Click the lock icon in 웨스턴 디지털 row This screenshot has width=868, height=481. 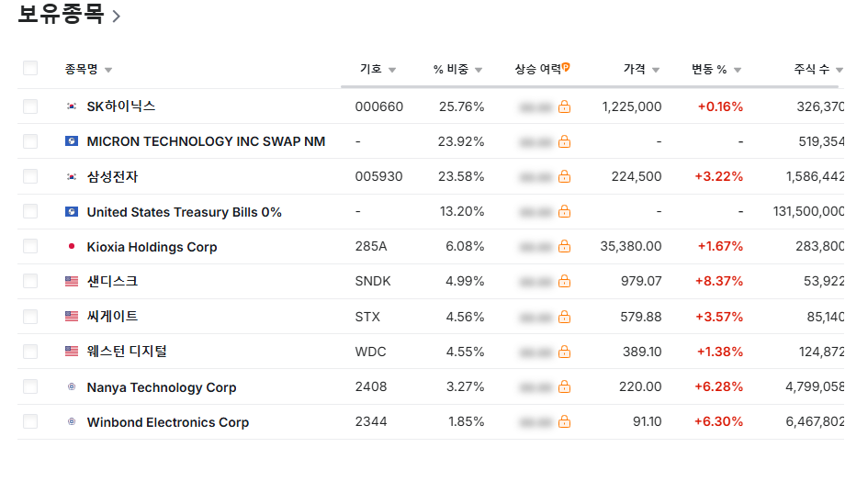tap(564, 352)
